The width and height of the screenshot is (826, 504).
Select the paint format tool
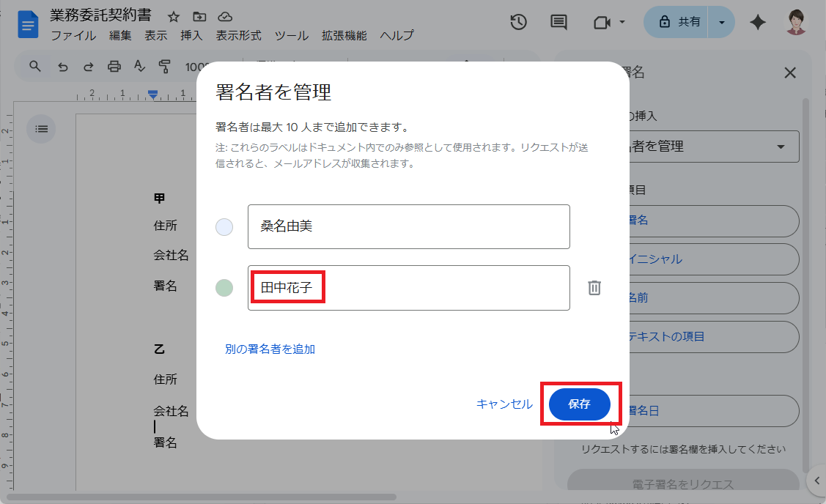click(x=165, y=67)
